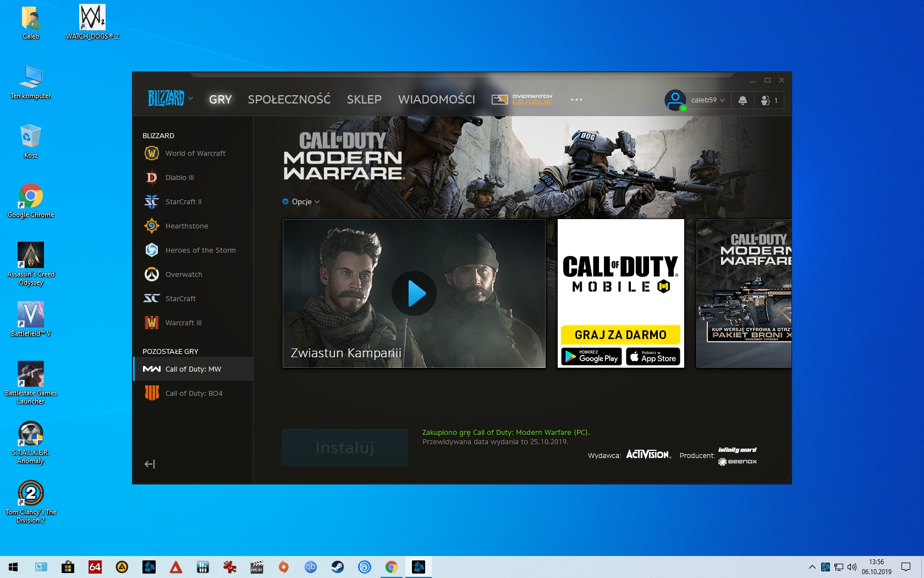Open Heroes of the Storm page
This screenshot has width=924, height=578.
coord(193,250)
